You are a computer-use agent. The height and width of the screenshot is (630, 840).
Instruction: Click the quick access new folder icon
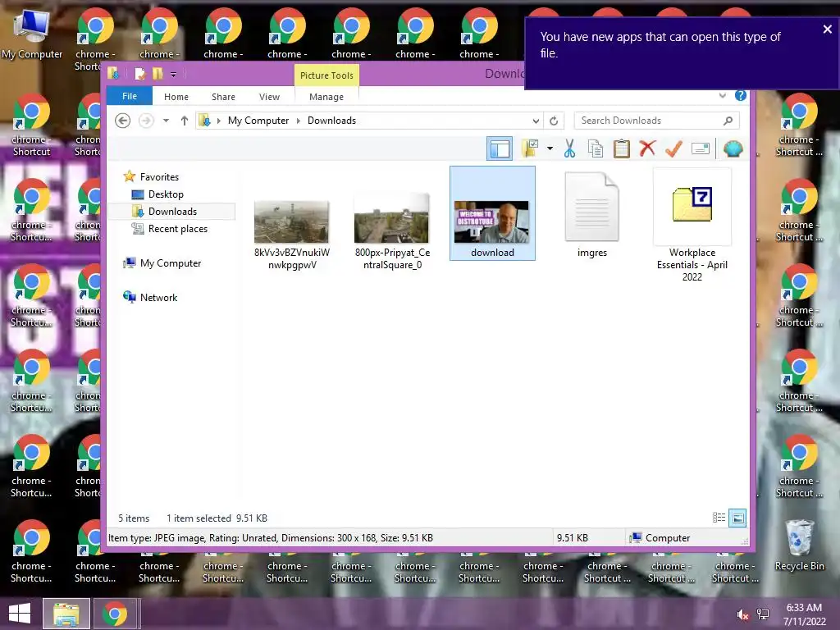coord(157,74)
